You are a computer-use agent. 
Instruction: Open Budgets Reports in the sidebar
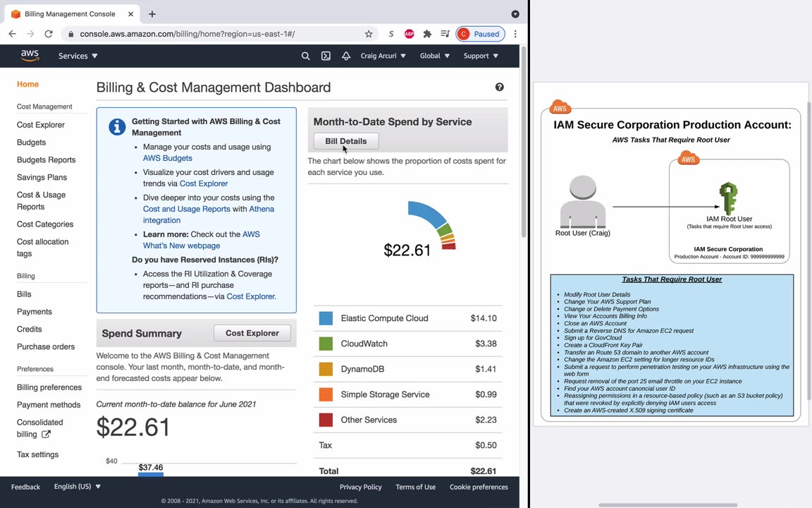[46, 160]
